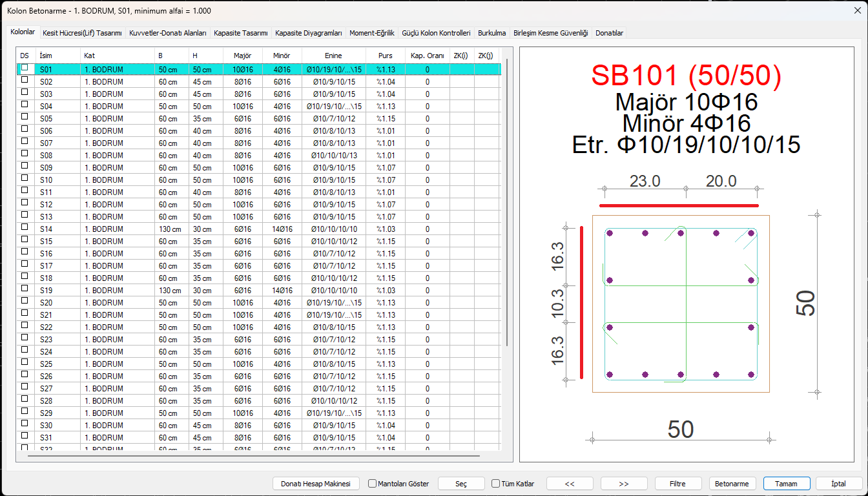Select row S31 in the table
868x496 pixels.
pos(258,437)
